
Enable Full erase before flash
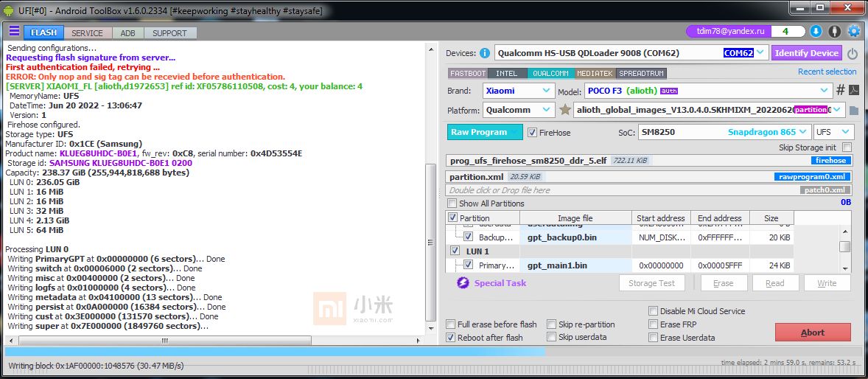pos(451,324)
